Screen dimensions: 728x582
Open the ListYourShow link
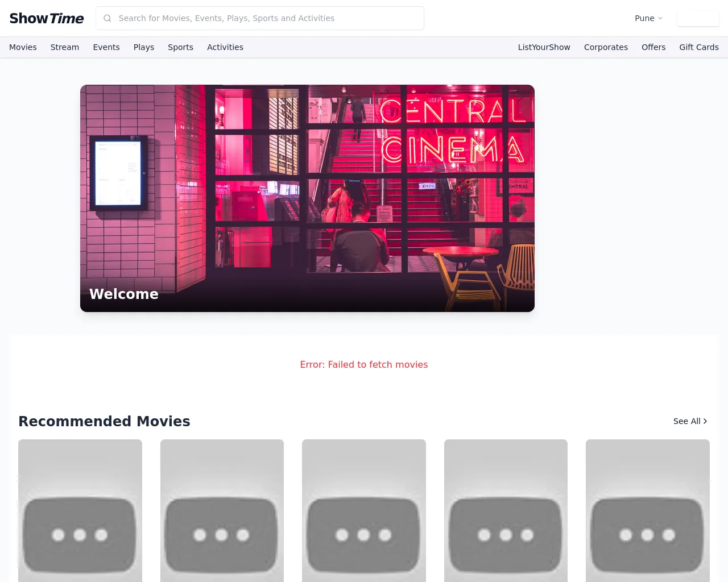tap(544, 47)
